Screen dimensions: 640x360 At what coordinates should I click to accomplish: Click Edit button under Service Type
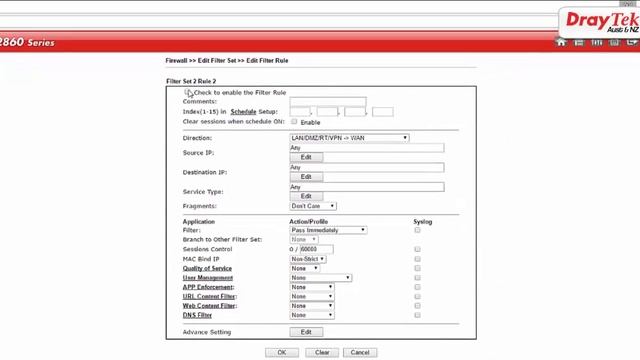click(x=306, y=196)
